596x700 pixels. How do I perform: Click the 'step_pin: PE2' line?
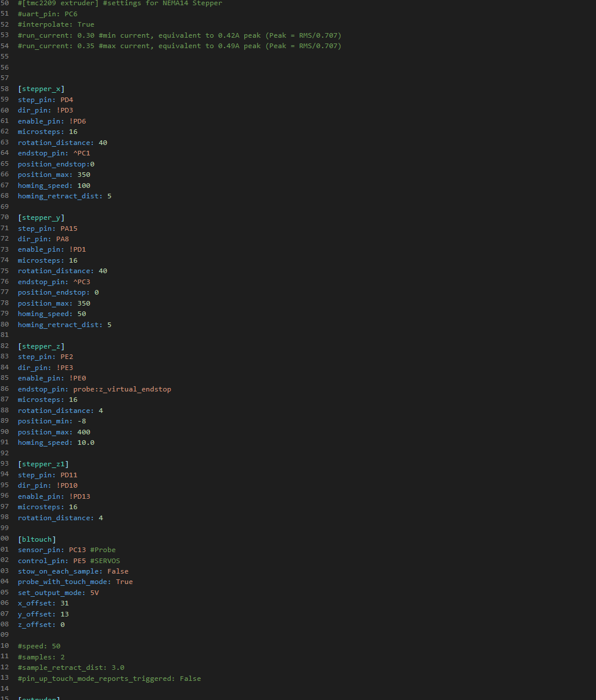point(45,357)
